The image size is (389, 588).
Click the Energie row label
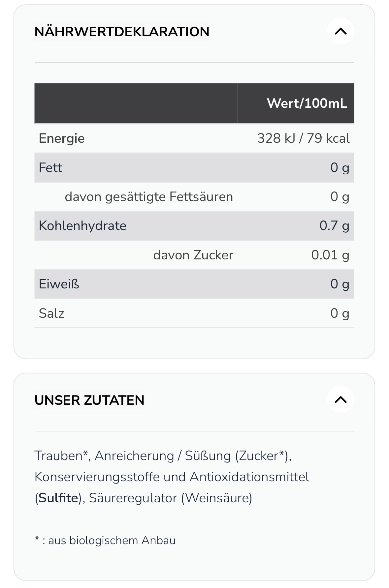(x=62, y=138)
